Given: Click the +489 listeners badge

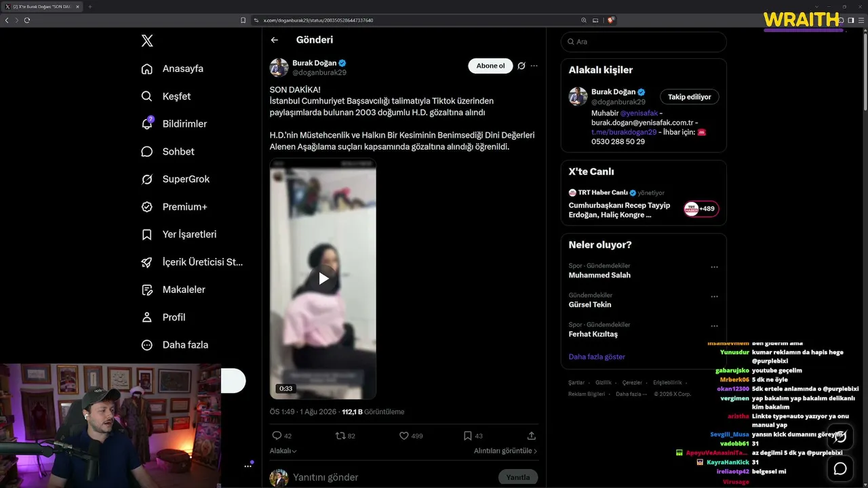Looking at the screenshot, I should [701, 209].
